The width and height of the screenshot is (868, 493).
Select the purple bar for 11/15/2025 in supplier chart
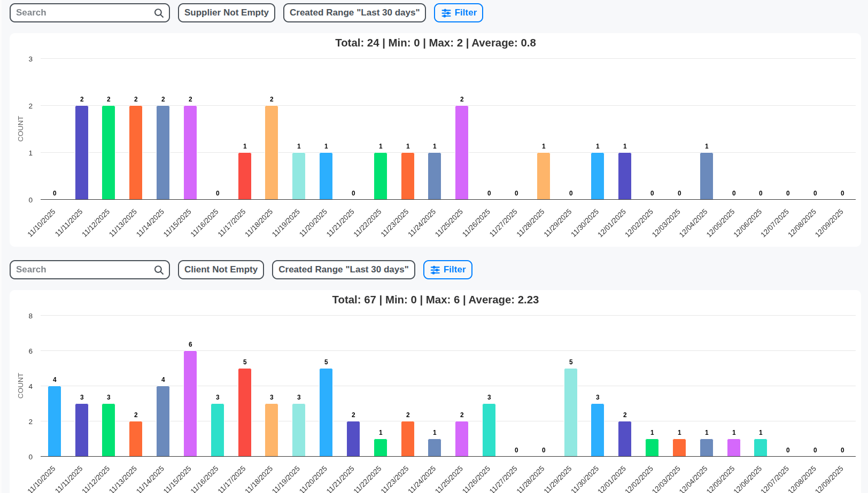pos(190,152)
